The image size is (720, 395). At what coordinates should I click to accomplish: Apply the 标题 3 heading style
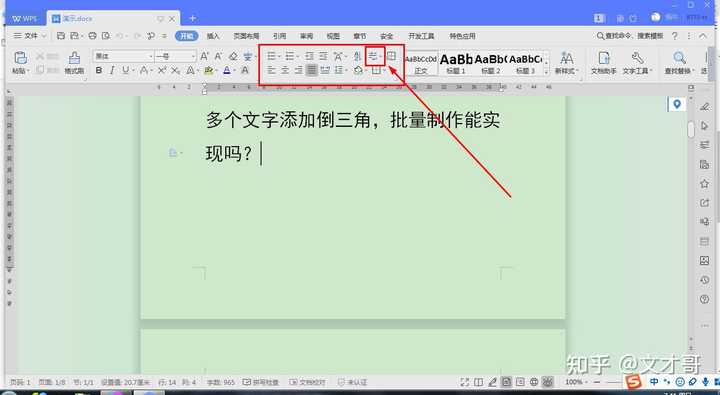(x=525, y=64)
